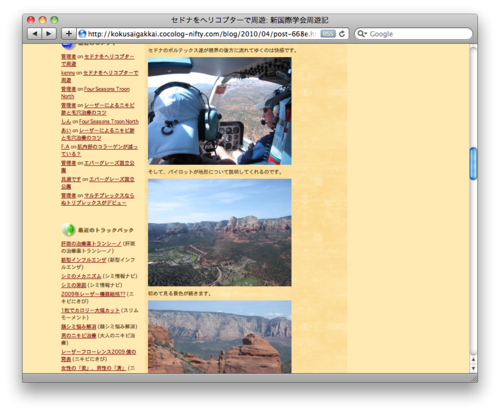
Task: Click the blue comments section icon
Action: [68, 46]
